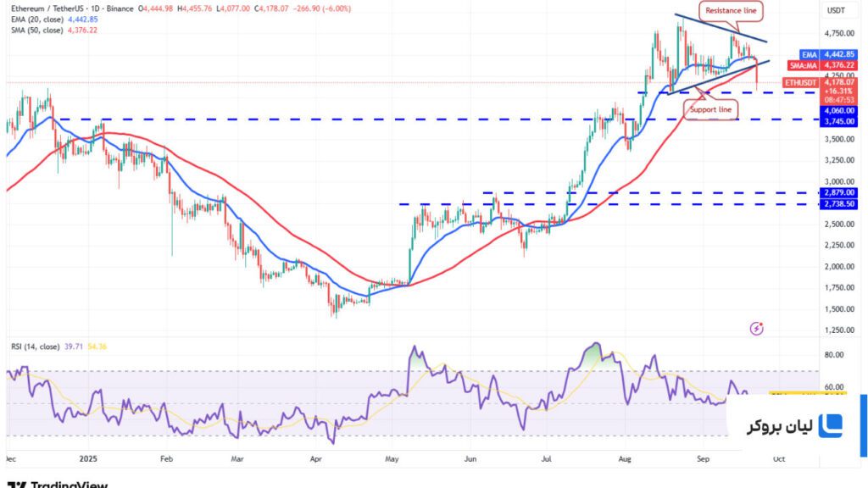868x488 pixels.
Task: Click the 4,060.00 horizontal level label
Action: point(838,111)
